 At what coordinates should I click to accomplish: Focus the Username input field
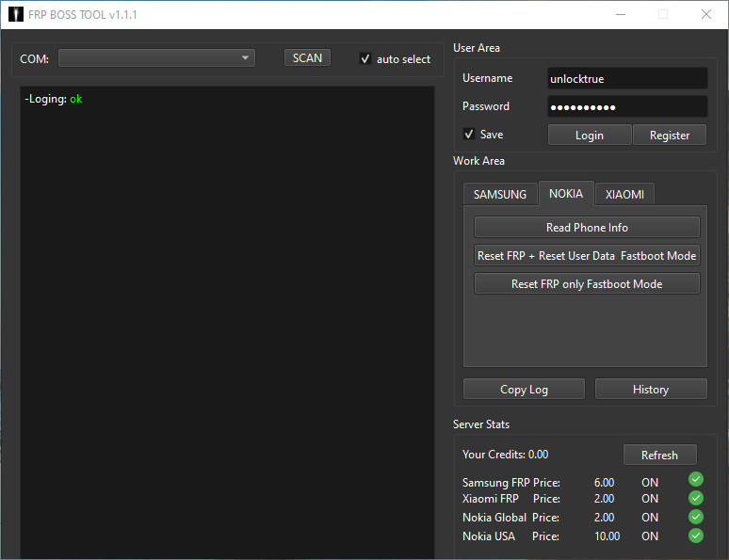pyautogui.click(x=627, y=79)
